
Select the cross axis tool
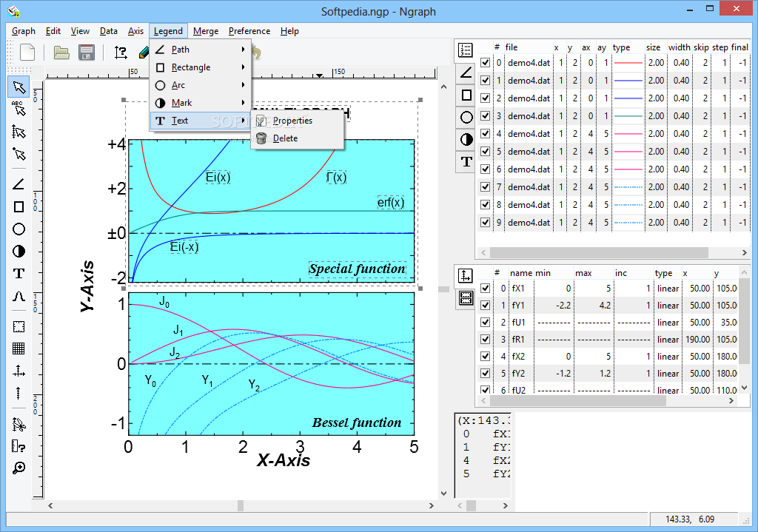(x=19, y=371)
